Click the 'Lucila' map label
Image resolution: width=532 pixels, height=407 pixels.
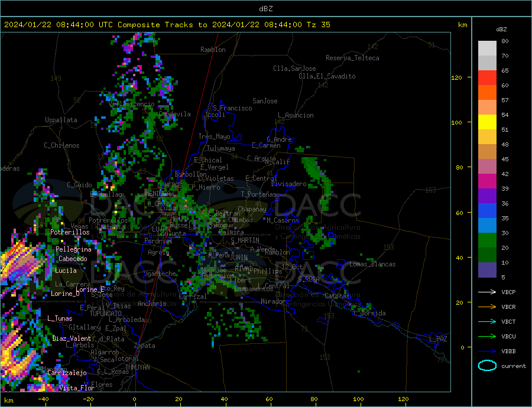66,271
